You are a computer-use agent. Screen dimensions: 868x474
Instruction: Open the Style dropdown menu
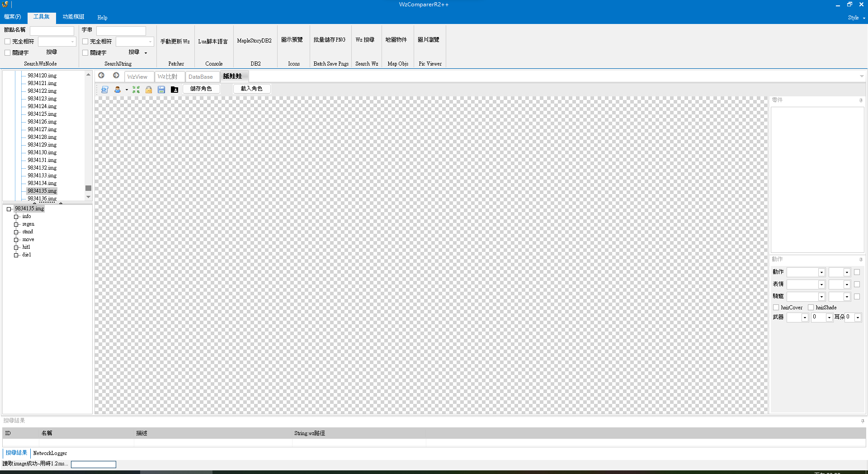pos(856,18)
